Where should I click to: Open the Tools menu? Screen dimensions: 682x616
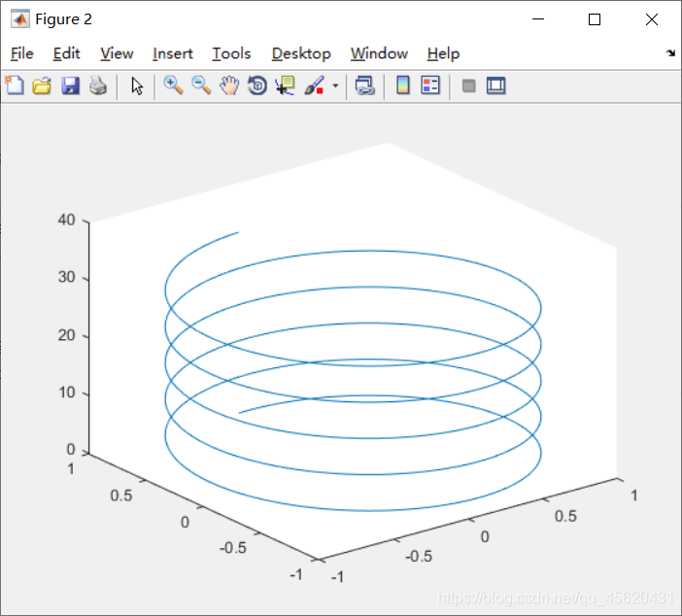231,53
